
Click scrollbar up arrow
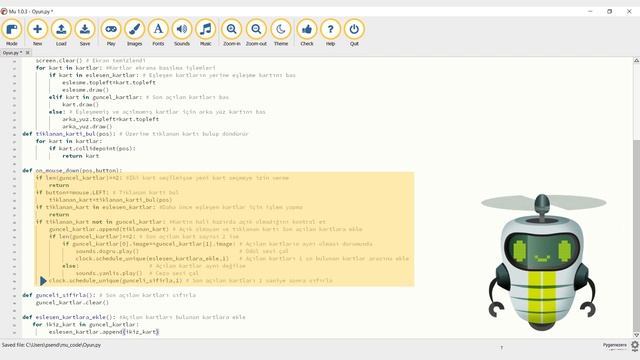pyautogui.click(x=636, y=60)
